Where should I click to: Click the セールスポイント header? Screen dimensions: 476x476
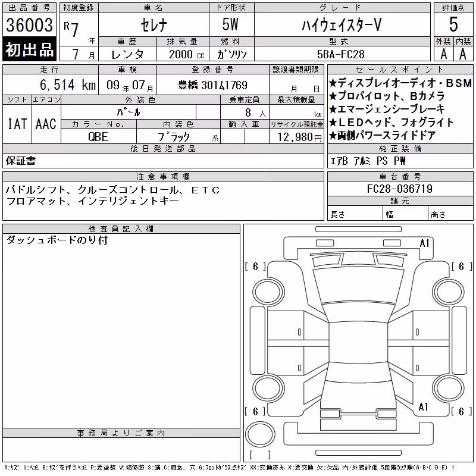pyautogui.click(x=400, y=69)
